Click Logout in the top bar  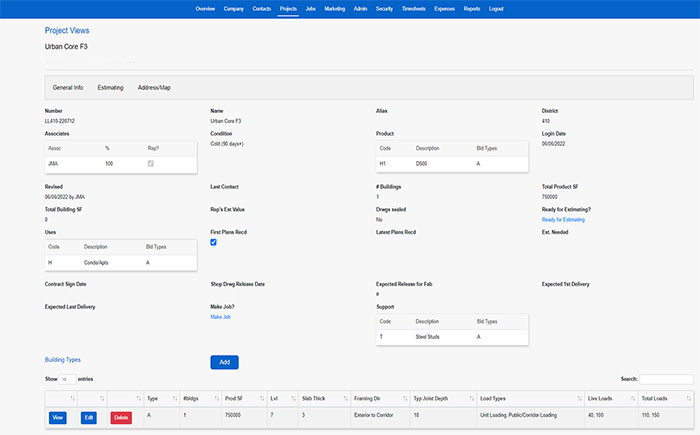(x=496, y=8)
